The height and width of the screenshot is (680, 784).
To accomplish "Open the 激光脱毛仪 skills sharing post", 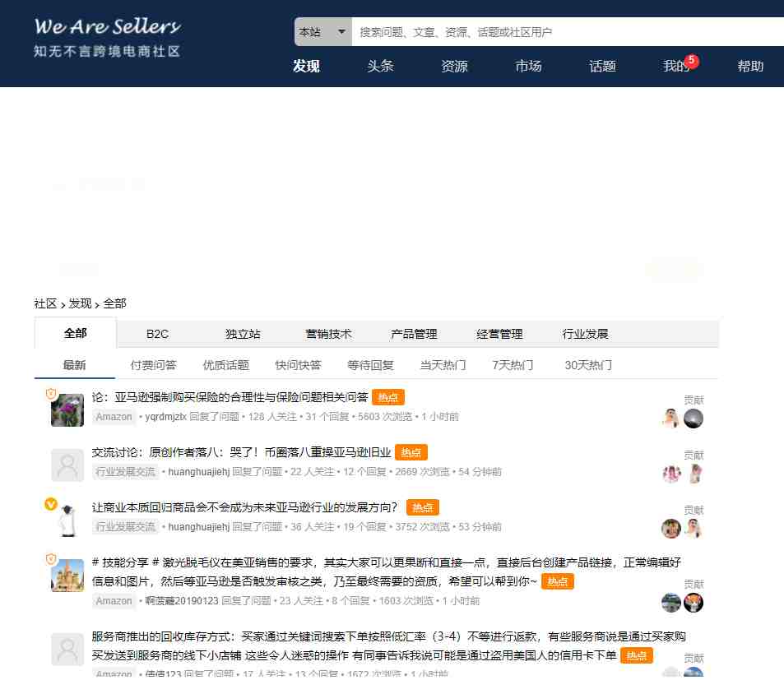I will (386, 571).
